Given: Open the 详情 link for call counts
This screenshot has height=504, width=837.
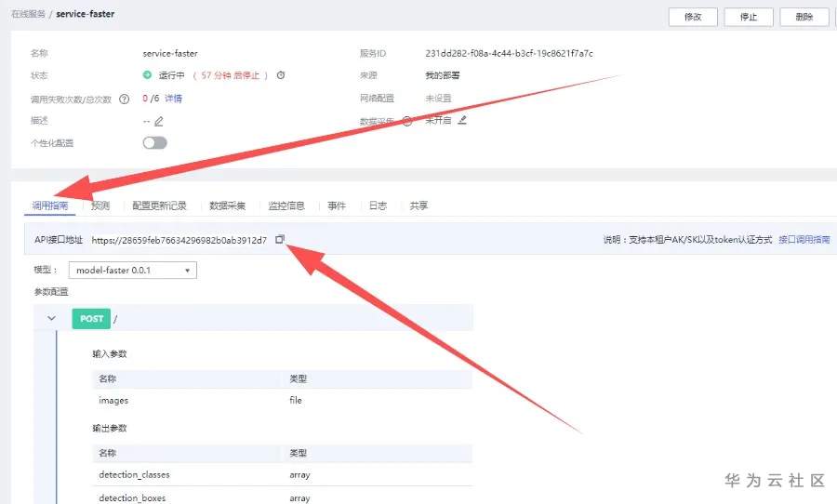Looking at the screenshot, I should point(174,99).
